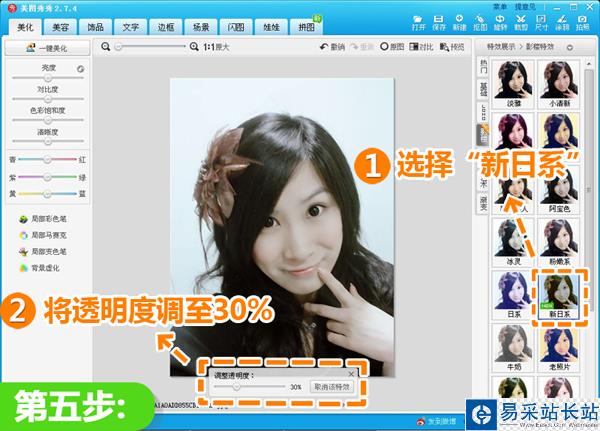Screen dimensions: 600x431
Task: Open the 边框 tab
Action: point(166,27)
